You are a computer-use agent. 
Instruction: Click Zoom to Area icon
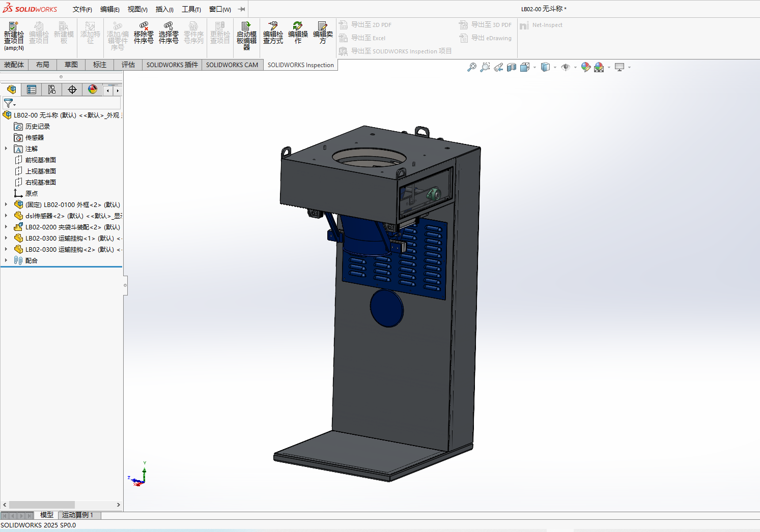coord(485,67)
